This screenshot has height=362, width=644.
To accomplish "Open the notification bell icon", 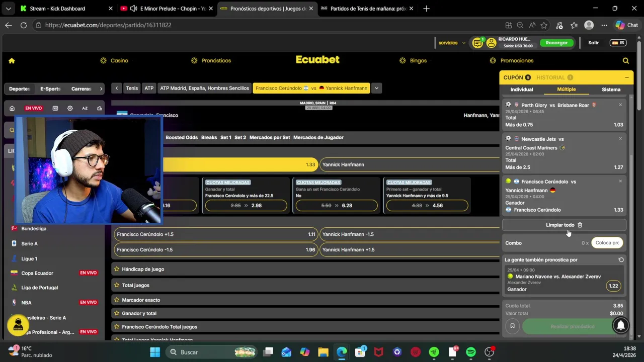I will pos(621,326).
